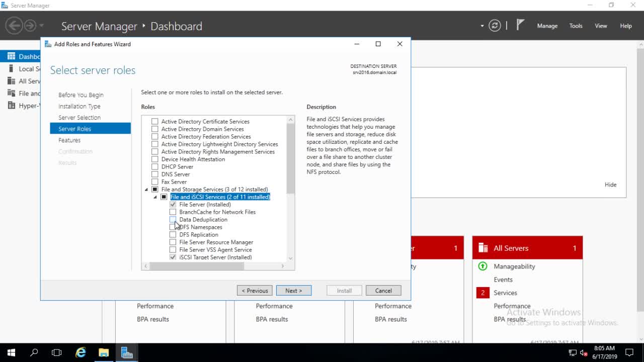This screenshot has height=362, width=644.
Task: Click the Server Manager forward navigation arrow
Action: tap(30, 25)
